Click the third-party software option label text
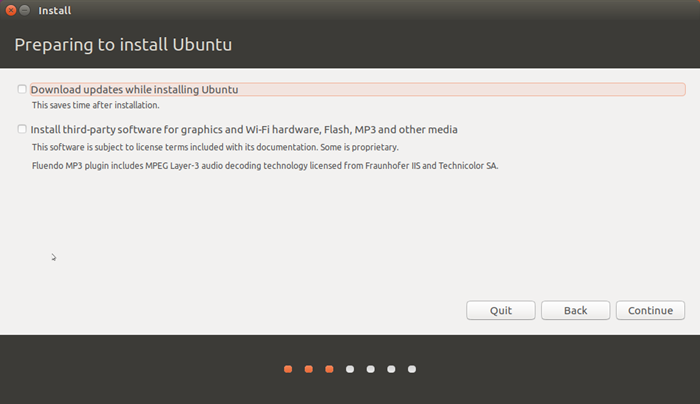 [244, 129]
